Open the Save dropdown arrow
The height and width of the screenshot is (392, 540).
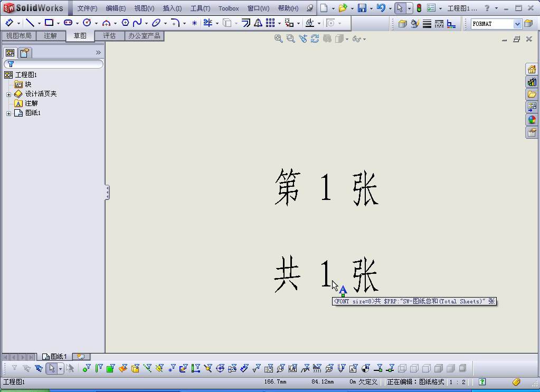[371, 8]
